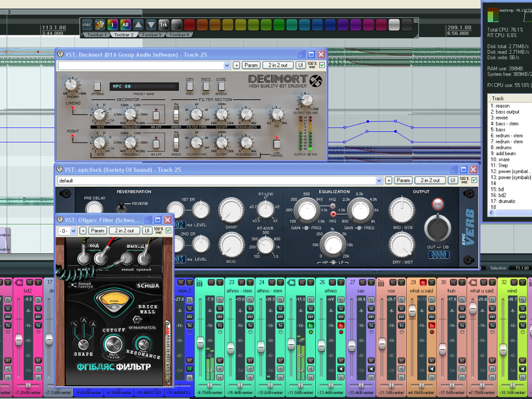This screenshot has width=532, height=399.
Task: Select '8: redrums' in the track list
Action: (x=501, y=147)
